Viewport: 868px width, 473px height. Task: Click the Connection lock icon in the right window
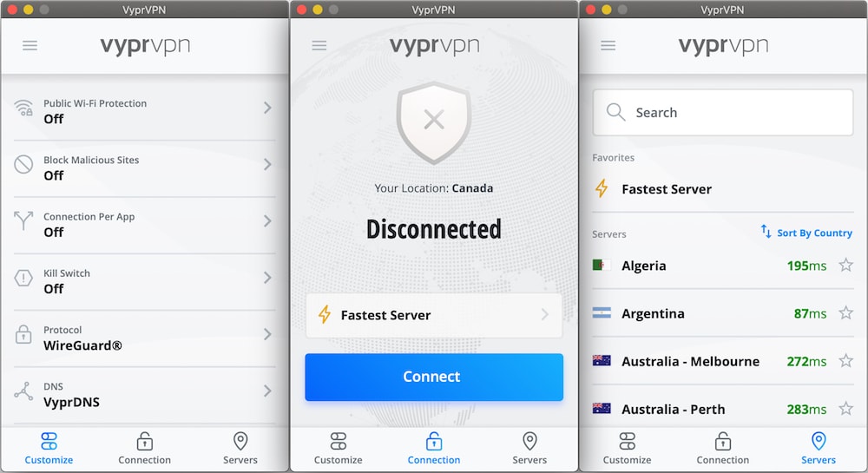(722, 442)
